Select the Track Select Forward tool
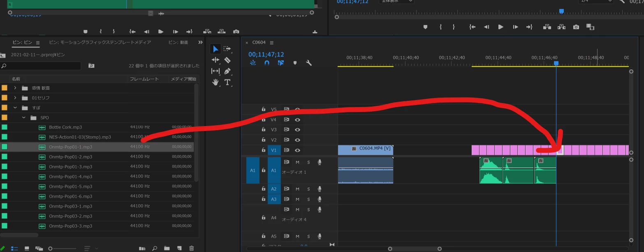 pyautogui.click(x=227, y=49)
